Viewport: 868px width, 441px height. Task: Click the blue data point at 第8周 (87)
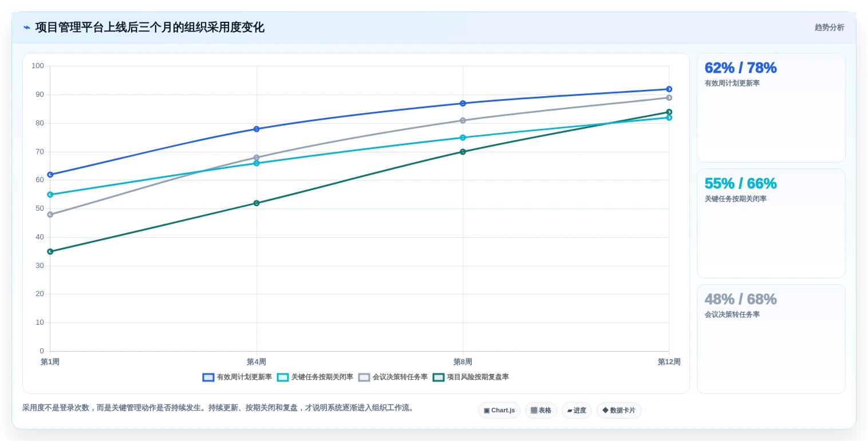coord(463,103)
